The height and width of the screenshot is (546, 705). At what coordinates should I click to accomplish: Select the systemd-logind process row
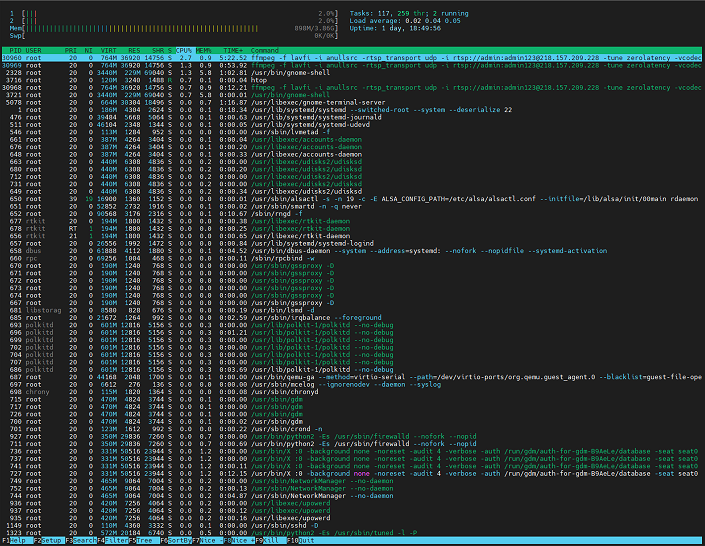coord(352,243)
